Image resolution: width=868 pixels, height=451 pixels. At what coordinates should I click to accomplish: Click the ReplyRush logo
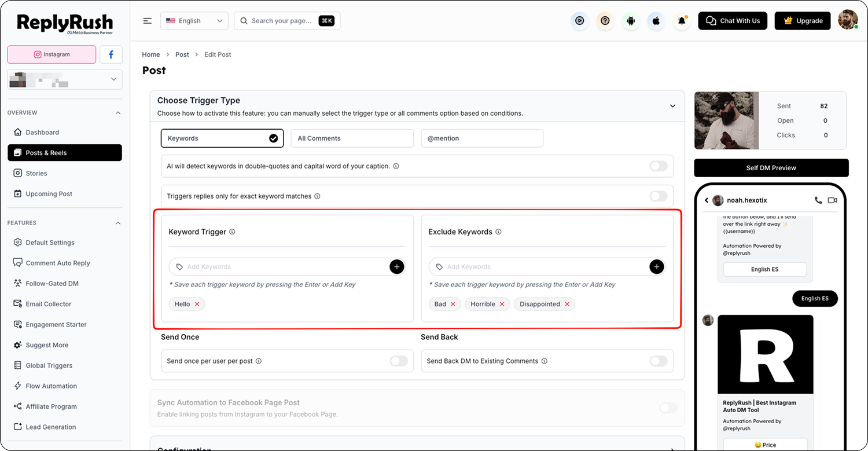(65, 24)
